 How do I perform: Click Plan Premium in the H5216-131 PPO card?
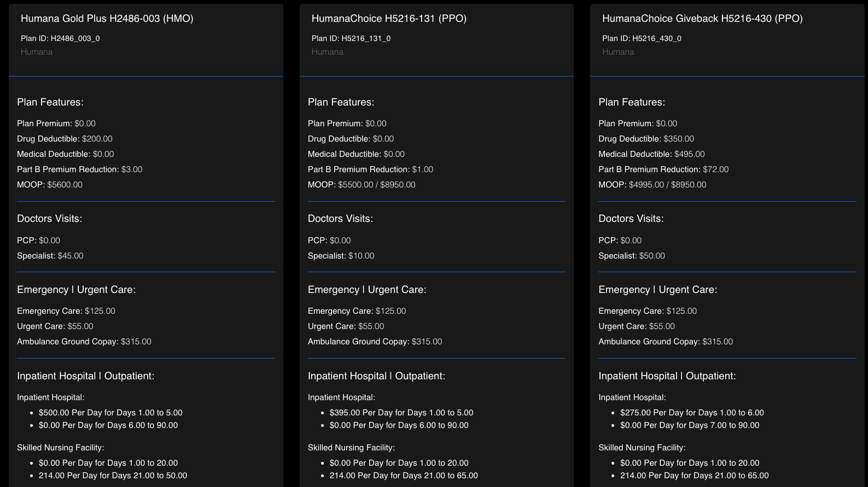[347, 124]
